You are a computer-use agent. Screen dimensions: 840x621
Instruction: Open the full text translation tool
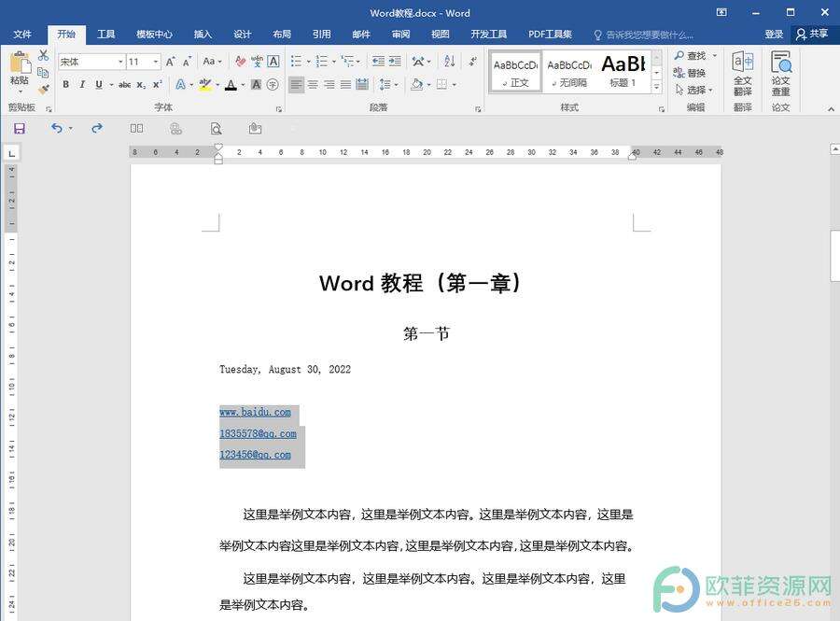(x=743, y=75)
